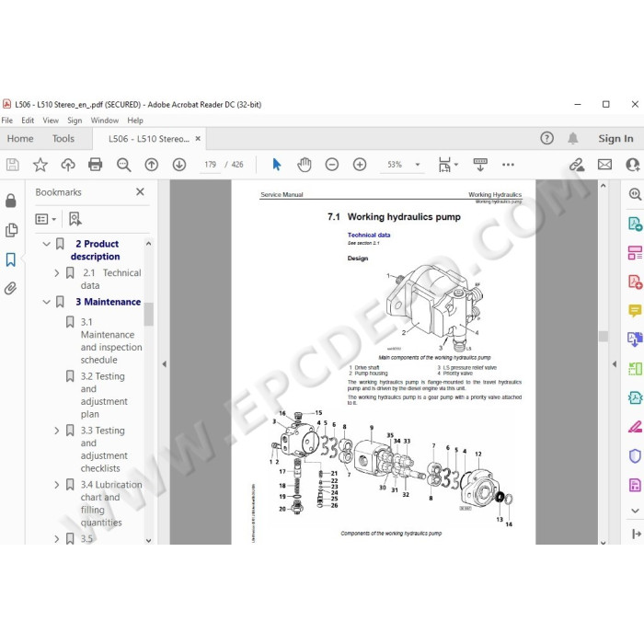This screenshot has width=644, height=644.
Task: Open right pane search magnifier tool
Action: pyautogui.click(x=635, y=194)
